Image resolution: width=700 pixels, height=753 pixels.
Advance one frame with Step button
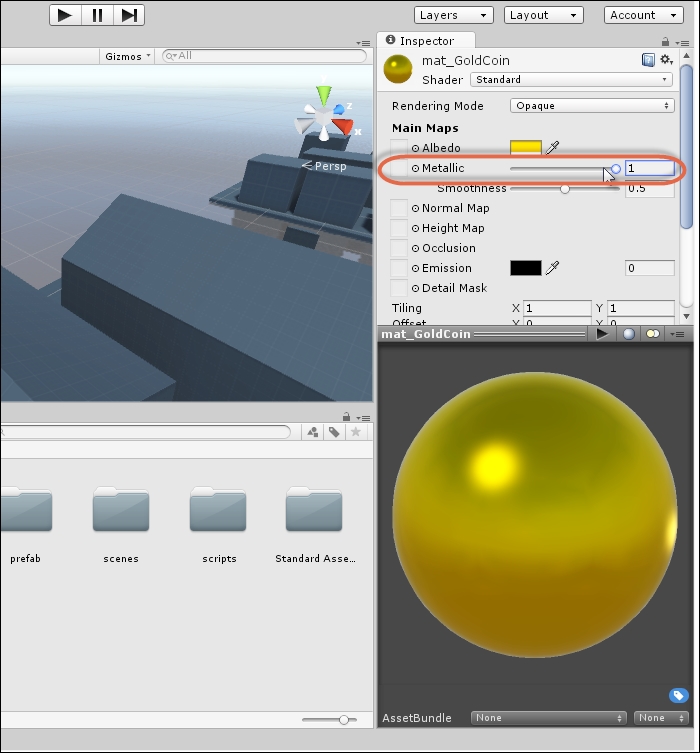(x=129, y=15)
